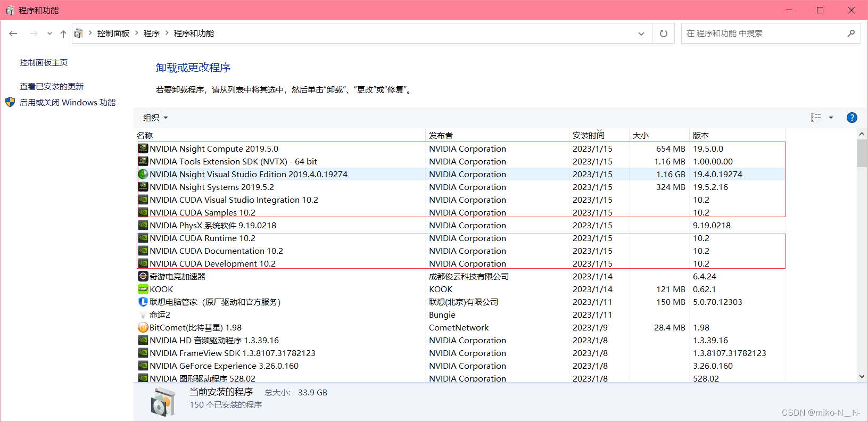Click the NVIDIA Nsight Compute 2019.5.0 icon
868x422 pixels.
pos(143,148)
